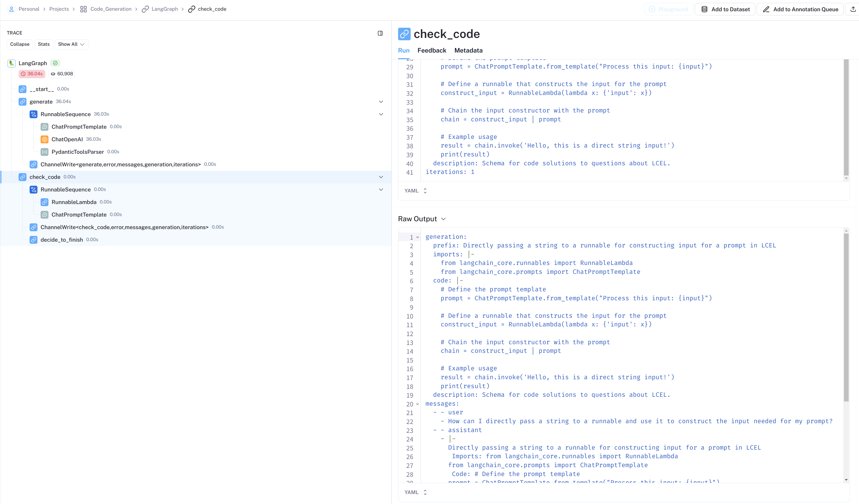Click the ChatOpenAI orange icon in trace
Screen dimensions: 859x504
(x=44, y=139)
